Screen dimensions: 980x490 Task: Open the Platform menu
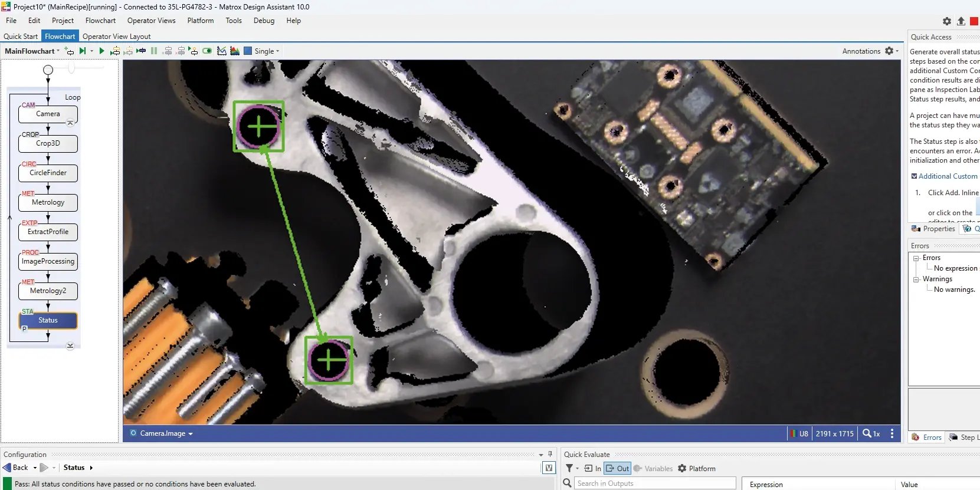click(x=201, y=21)
